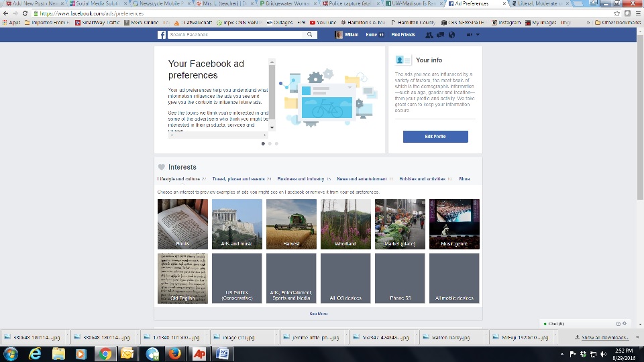Select Old English interest thumbnail
The height and width of the screenshot is (362, 644).
point(182,278)
